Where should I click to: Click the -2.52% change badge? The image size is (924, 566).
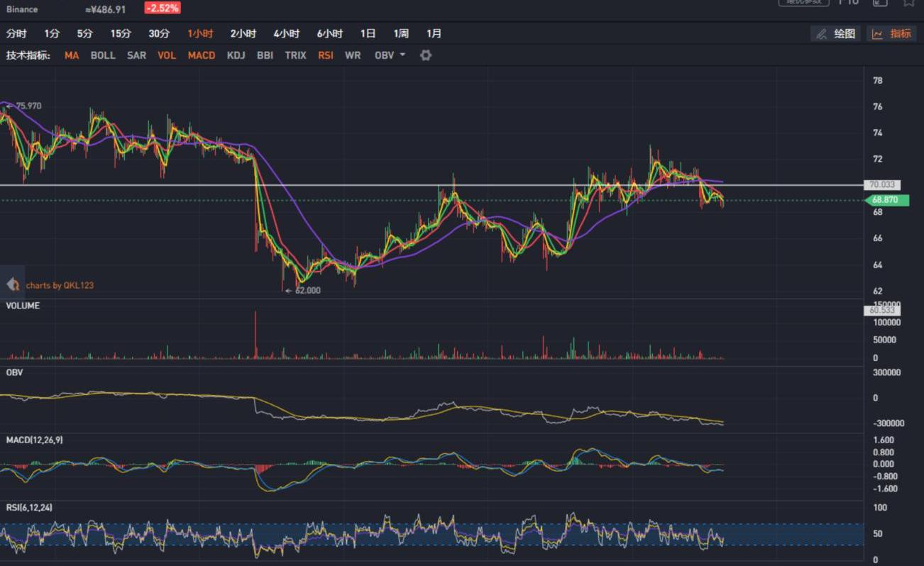click(x=162, y=9)
